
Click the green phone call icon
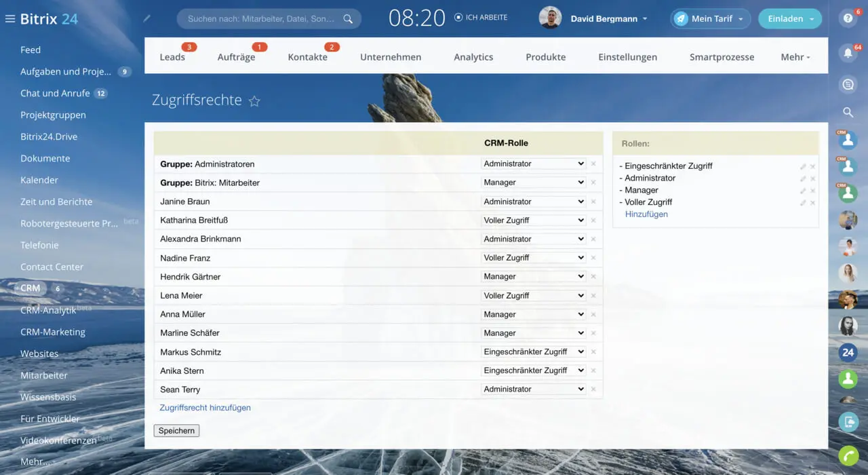click(848, 455)
